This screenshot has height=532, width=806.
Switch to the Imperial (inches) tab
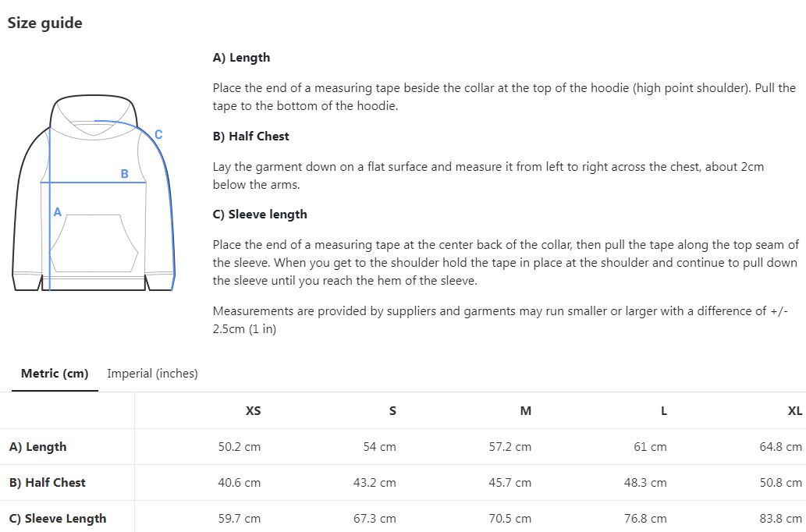pos(152,374)
